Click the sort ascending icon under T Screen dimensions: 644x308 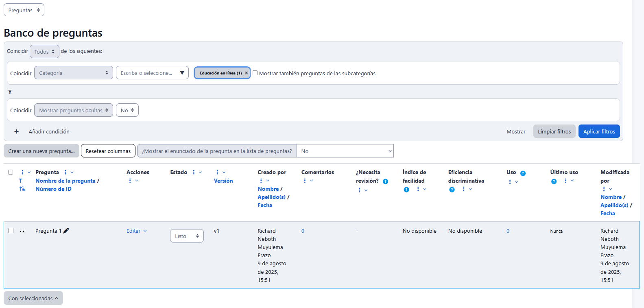point(22,189)
